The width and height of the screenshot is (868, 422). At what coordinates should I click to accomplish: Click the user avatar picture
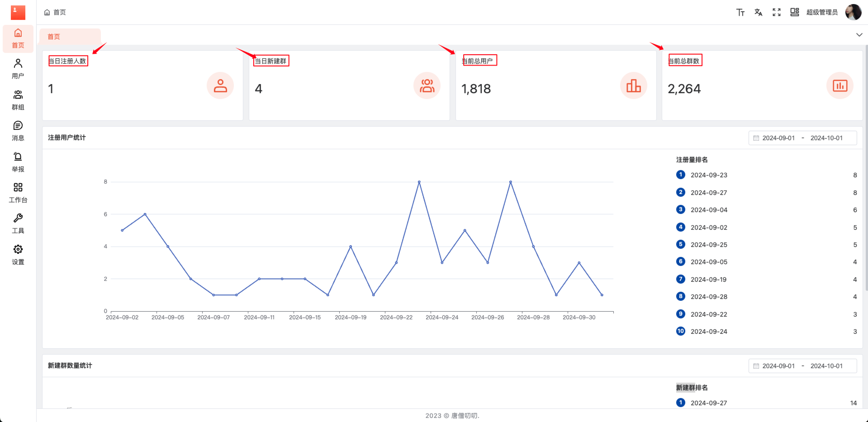[x=853, y=12]
